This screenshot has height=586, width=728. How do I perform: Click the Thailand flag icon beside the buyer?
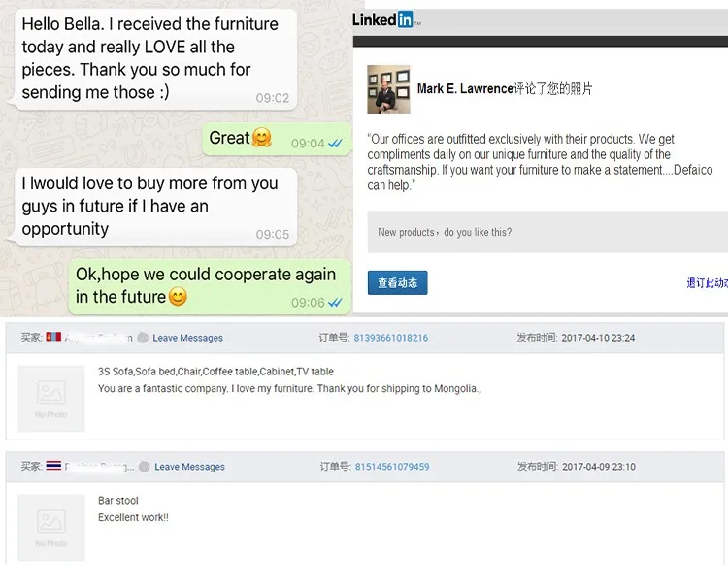tap(52, 467)
